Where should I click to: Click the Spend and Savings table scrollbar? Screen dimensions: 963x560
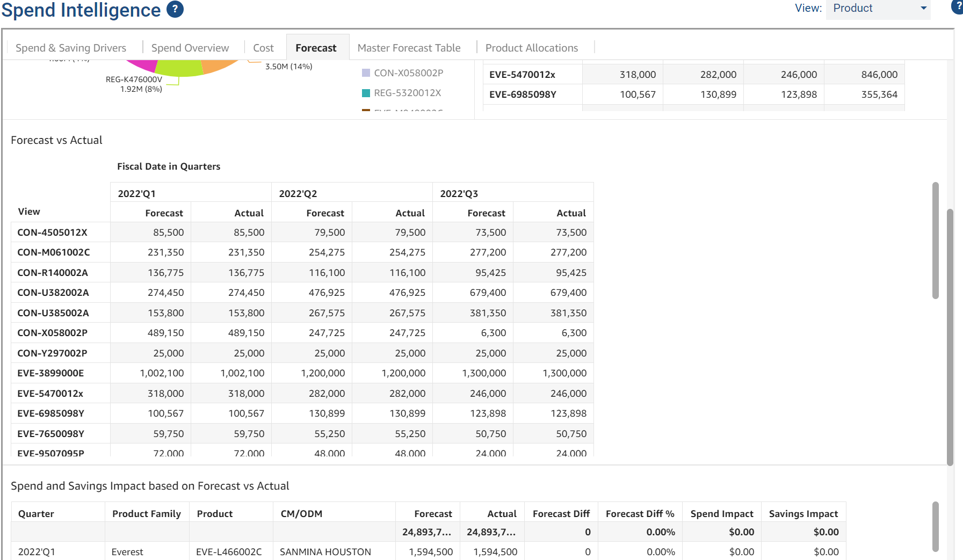click(x=935, y=526)
